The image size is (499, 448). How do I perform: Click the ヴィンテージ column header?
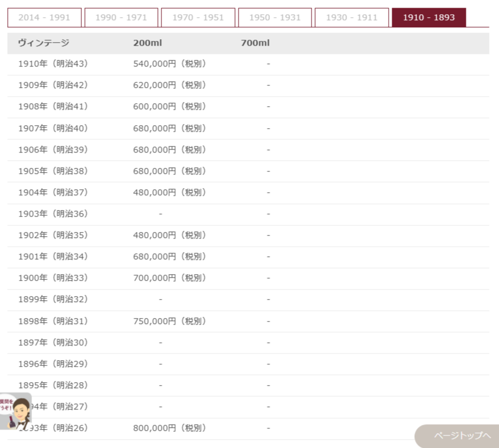(x=44, y=43)
